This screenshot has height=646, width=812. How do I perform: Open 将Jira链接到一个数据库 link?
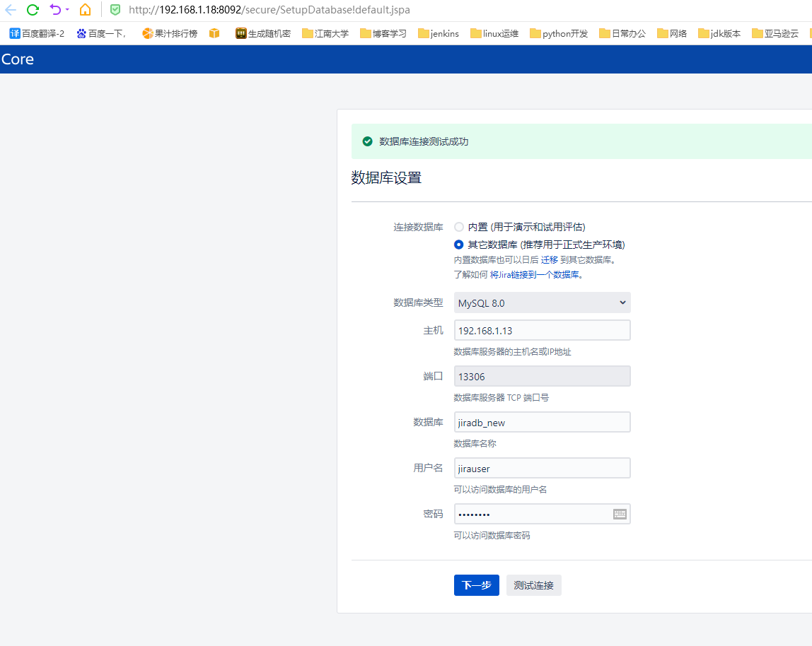click(x=535, y=275)
